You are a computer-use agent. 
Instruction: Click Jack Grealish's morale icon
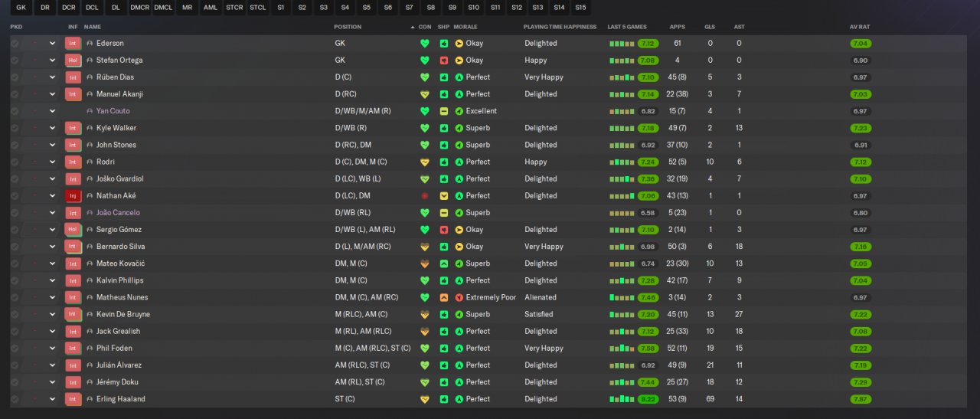(459, 332)
